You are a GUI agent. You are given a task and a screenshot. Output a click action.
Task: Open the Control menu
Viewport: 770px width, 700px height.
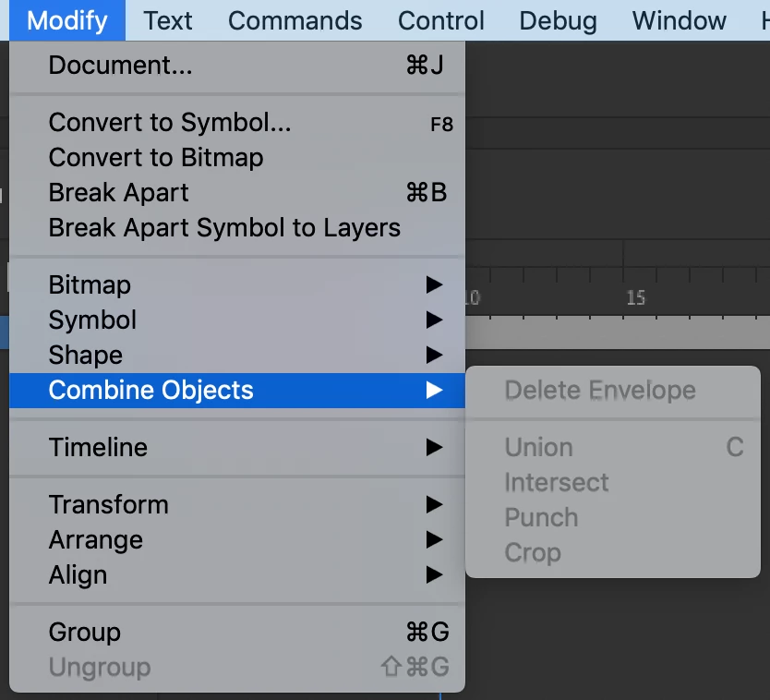[x=440, y=20]
